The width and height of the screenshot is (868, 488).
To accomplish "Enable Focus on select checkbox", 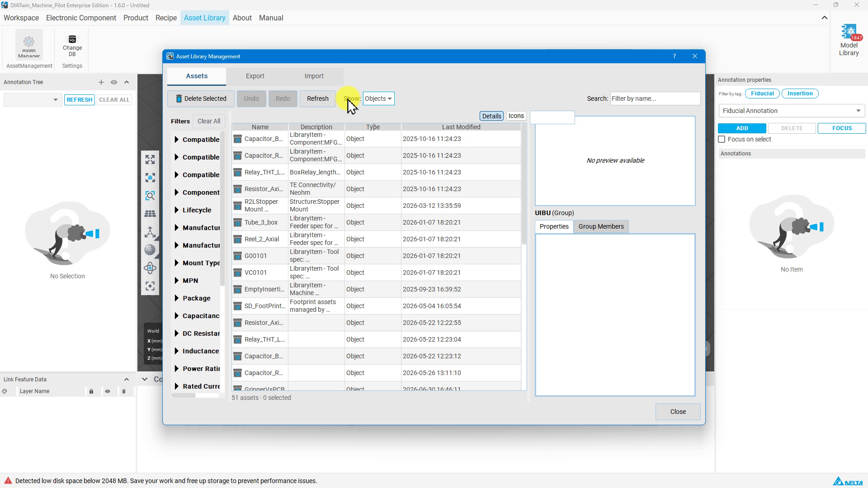I will pyautogui.click(x=722, y=140).
